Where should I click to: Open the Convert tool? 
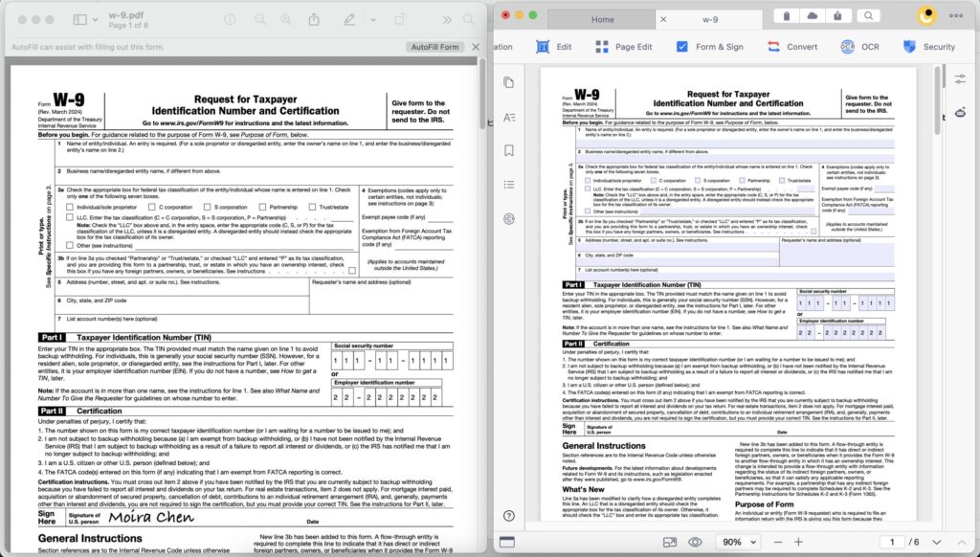791,46
